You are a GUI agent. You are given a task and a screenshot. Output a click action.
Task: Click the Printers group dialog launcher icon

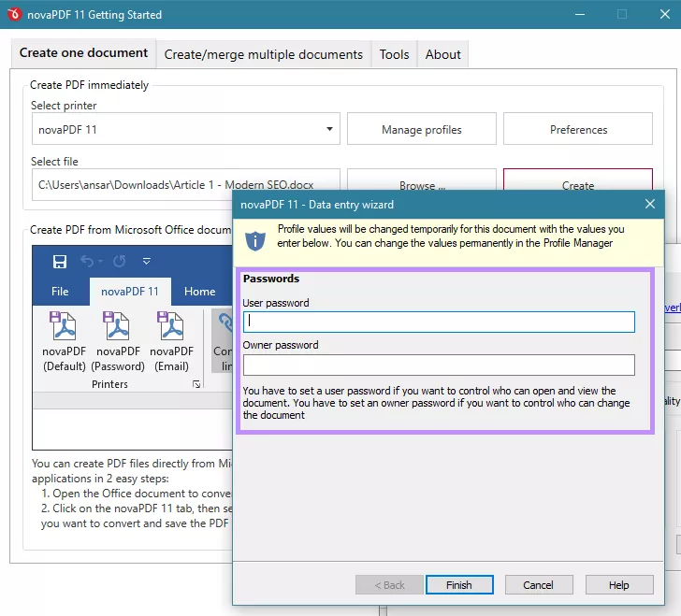tap(196, 384)
